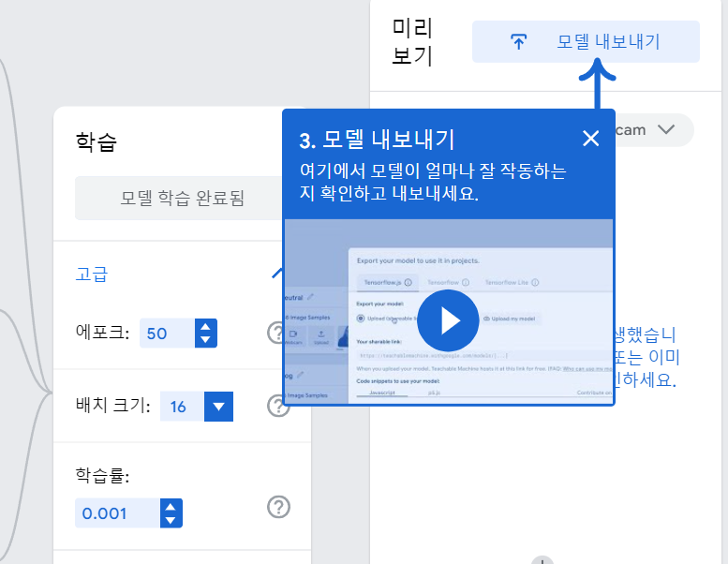Open the Webcam input source dropdown
The image size is (728, 564).
[655, 130]
